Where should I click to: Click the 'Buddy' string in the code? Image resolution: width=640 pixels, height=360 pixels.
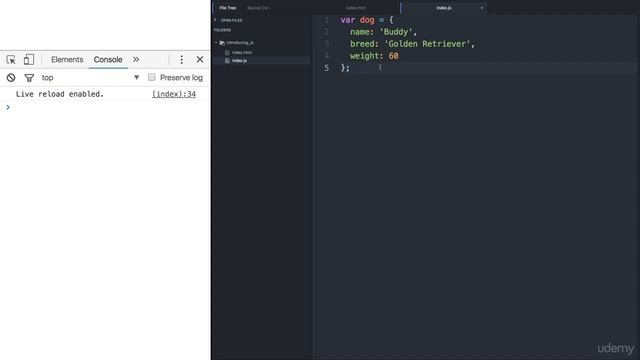[x=396, y=32]
